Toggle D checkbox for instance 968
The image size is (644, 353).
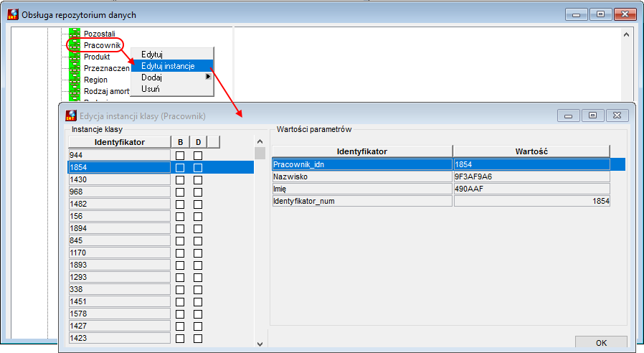point(198,192)
